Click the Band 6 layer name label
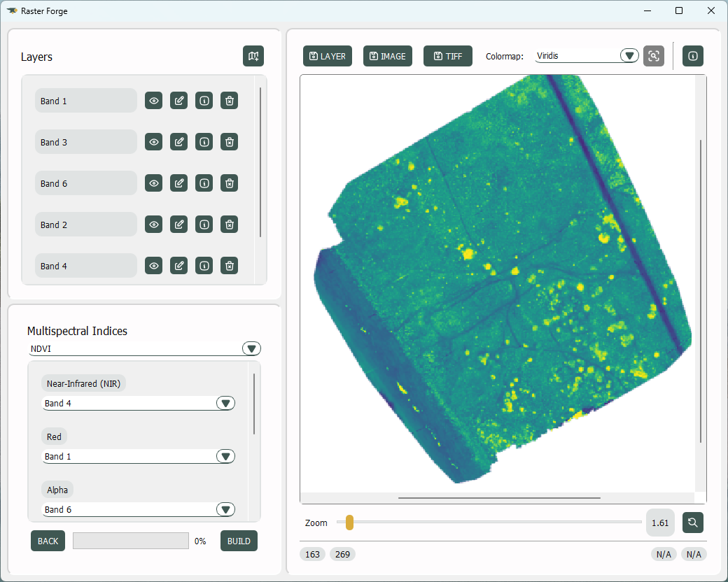This screenshot has width=728, height=582. click(x=86, y=183)
